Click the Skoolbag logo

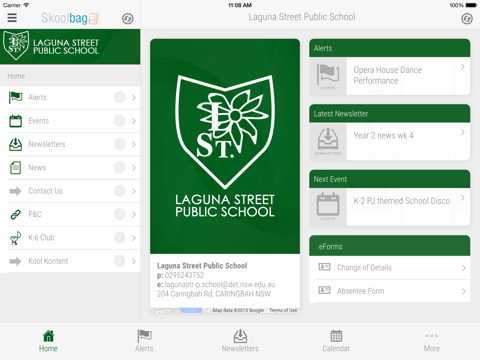(70, 18)
